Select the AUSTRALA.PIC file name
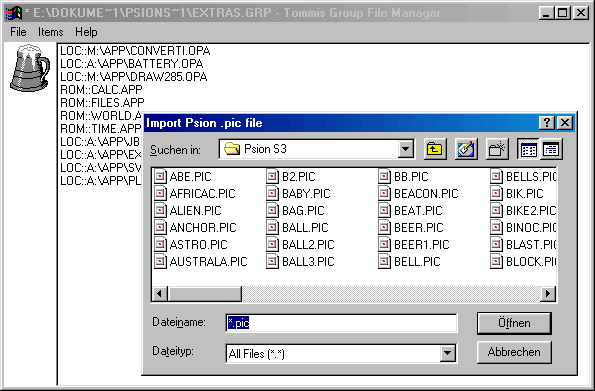The height and width of the screenshot is (391, 595). tap(208, 262)
